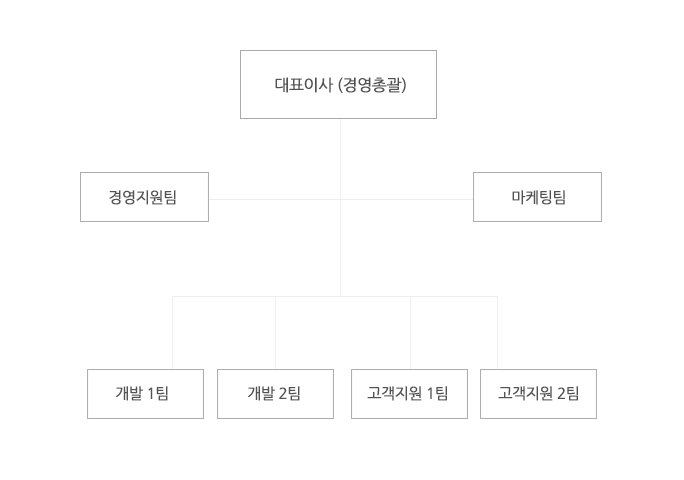This screenshot has height=480, width=684.
Task: Choose the 개발 2팀 box
Action: 275,393
